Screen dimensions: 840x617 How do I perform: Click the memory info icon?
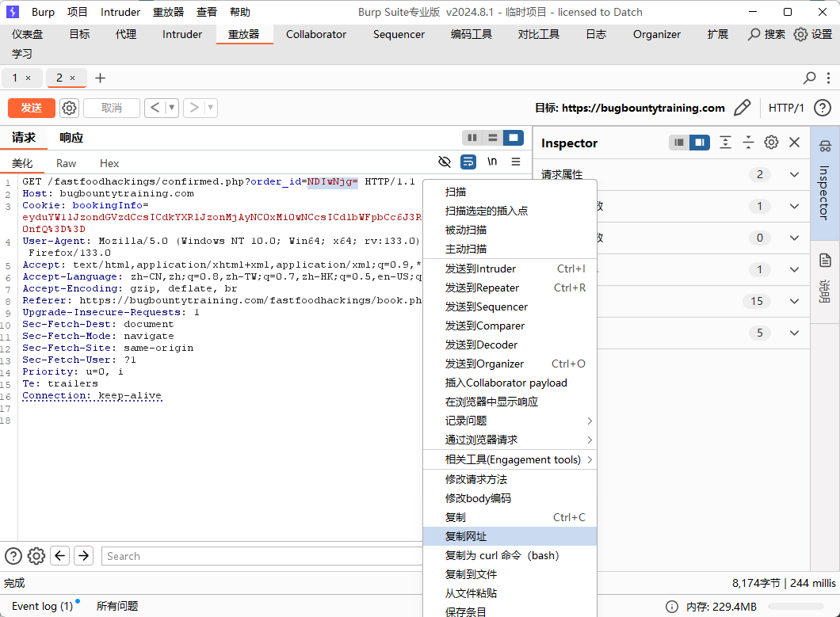(x=671, y=606)
